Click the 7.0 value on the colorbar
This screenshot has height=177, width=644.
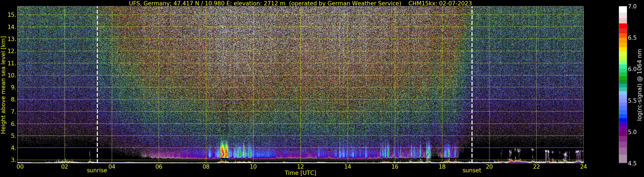tap(632, 6)
